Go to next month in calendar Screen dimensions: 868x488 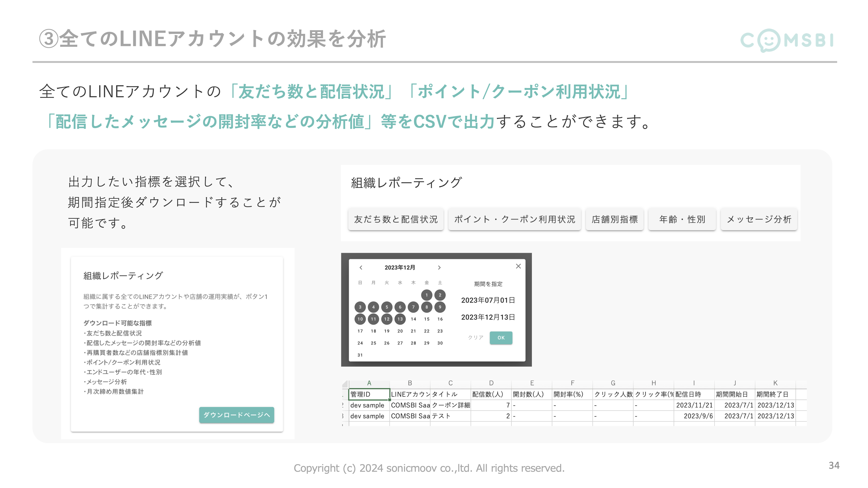[x=439, y=267]
